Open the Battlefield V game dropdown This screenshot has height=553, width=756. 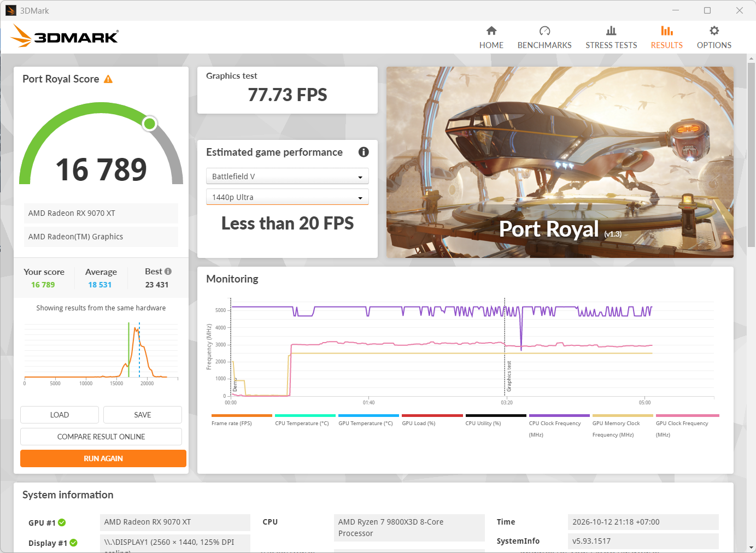coord(288,176)
